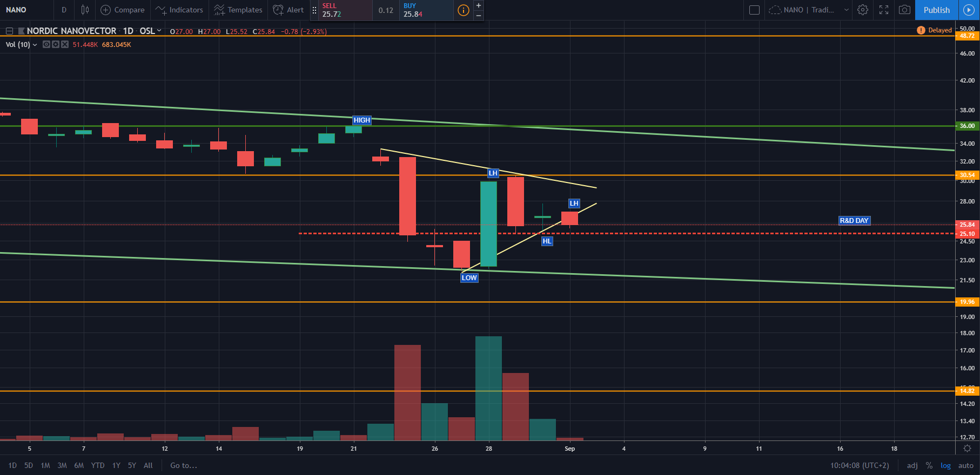
Task: Click the 14.82 orange price label
Action: pyautogui.click(x=967, y=391)
